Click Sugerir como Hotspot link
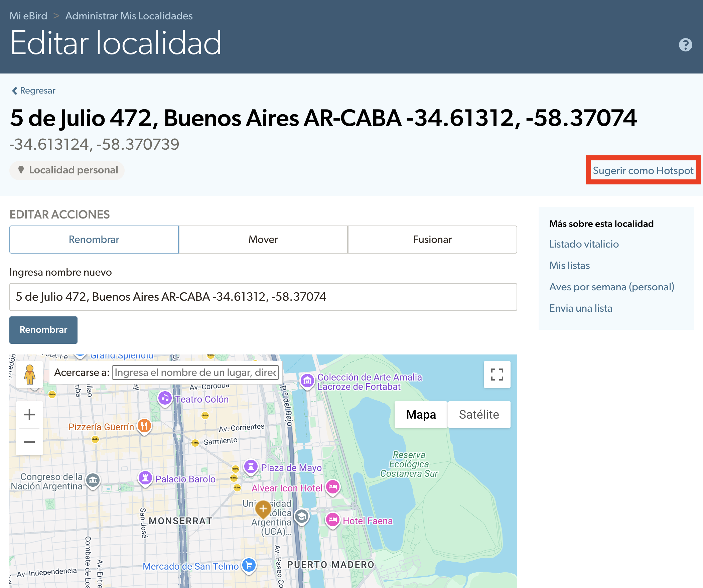703x588 pixels. point(643,170)
